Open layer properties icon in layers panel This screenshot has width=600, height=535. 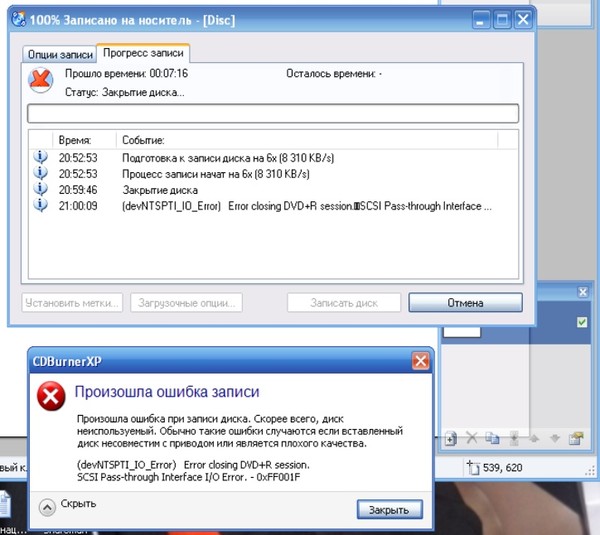coord(576,438)
